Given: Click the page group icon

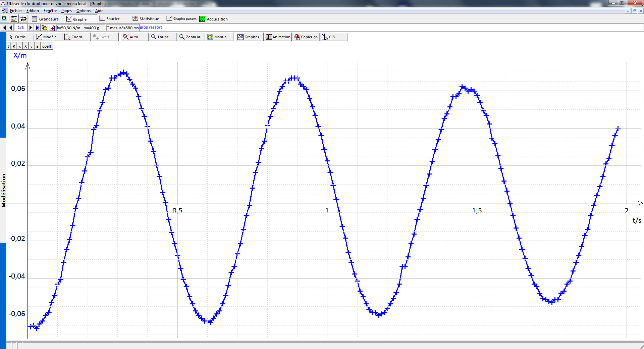Looking at the screenshot, I should [44, 28].
